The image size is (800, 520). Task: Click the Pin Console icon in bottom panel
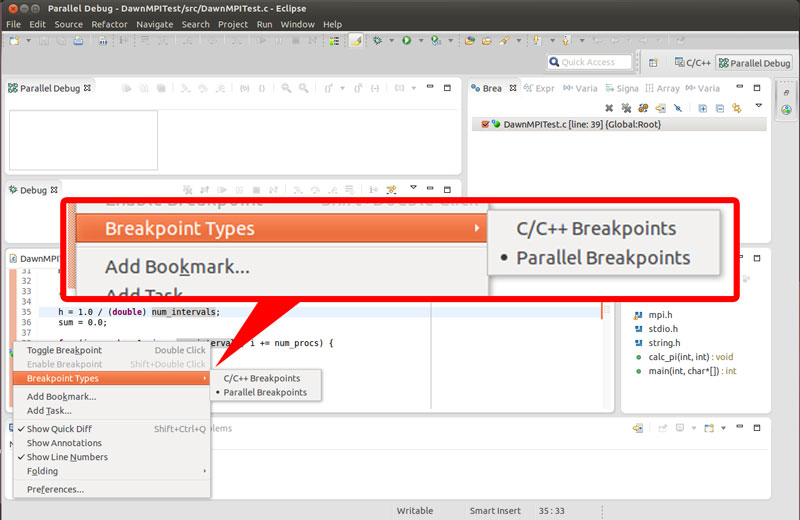(662, 428)
